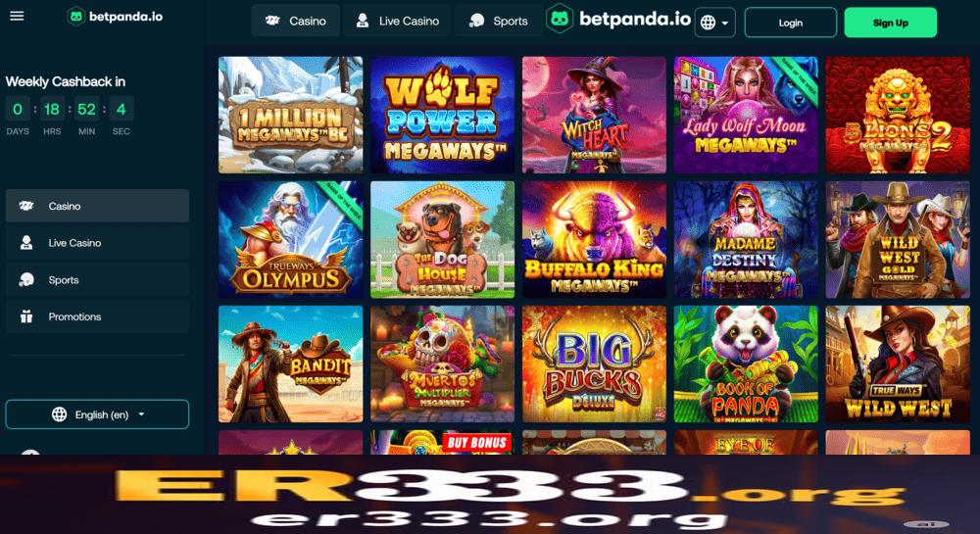Open the Buffalo King Megaways game

pyautogui.click(x=594, y=239)
